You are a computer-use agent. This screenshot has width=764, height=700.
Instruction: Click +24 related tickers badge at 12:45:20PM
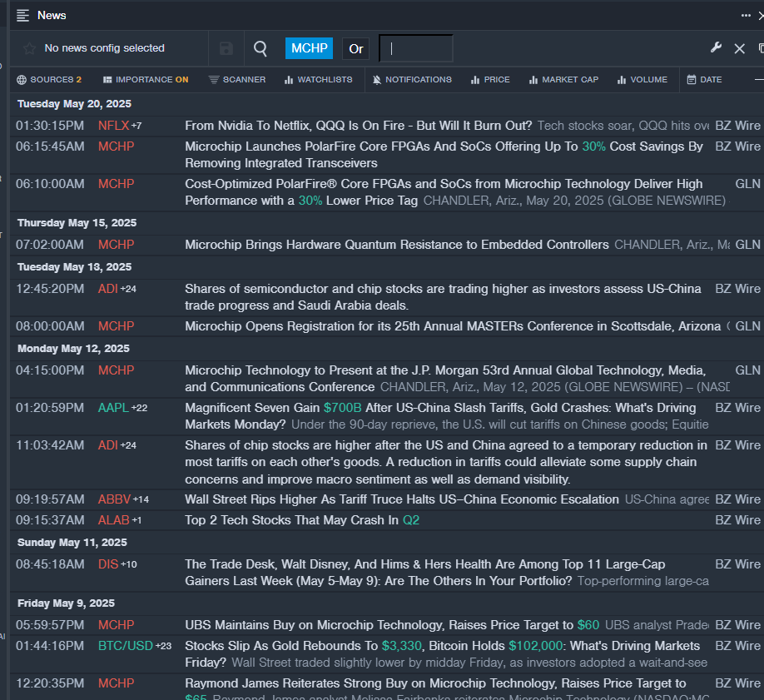pyautogui.click(x=129, y=289)
